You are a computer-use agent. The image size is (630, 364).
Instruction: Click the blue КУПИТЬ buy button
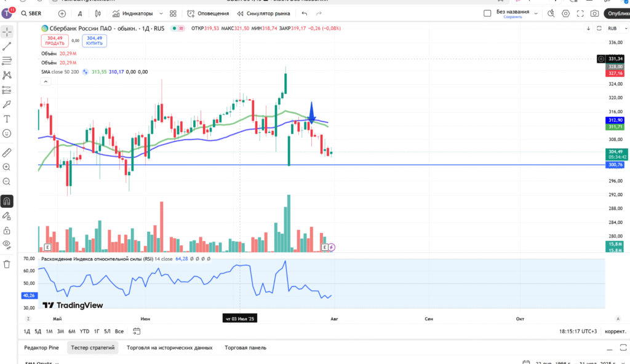tap(94, 41)
